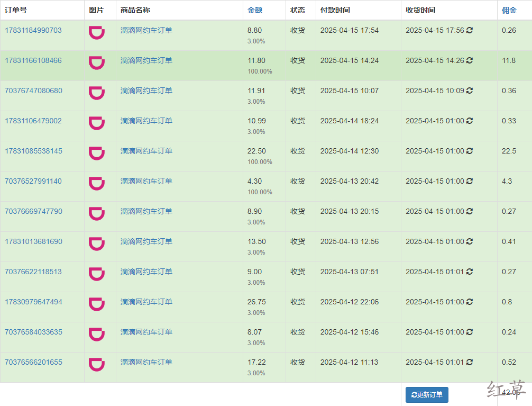Refresh icon in order 17830979647494 row
Image resolution: width=532 pixels, height=406 pixels.
470,302
